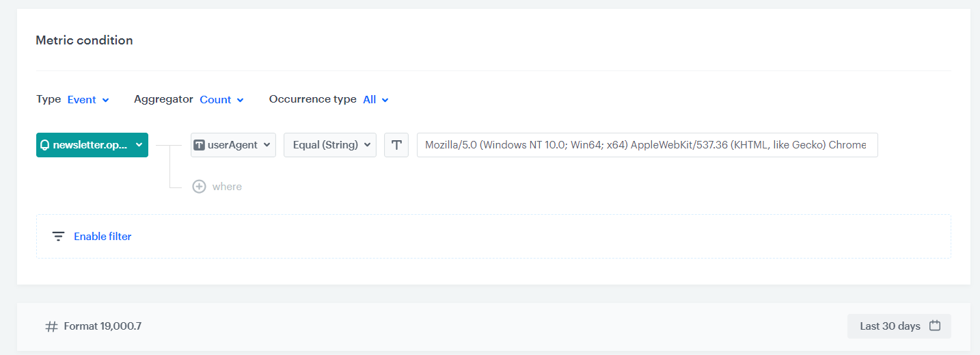
Task: Open the Occurrence type dropdown showing All
Action: click(x=375, y=100)
